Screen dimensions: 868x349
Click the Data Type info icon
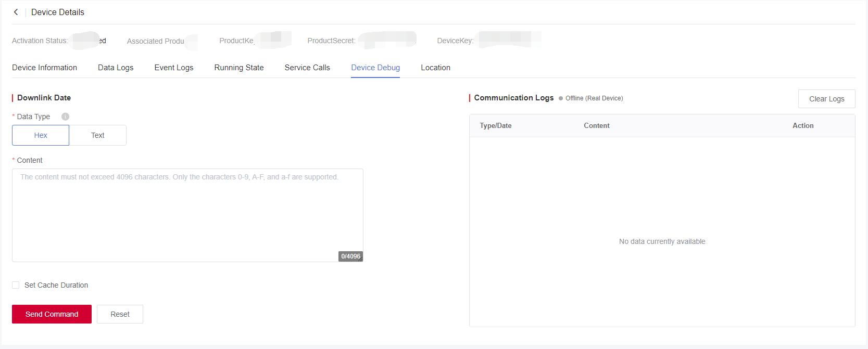point(65,117)
